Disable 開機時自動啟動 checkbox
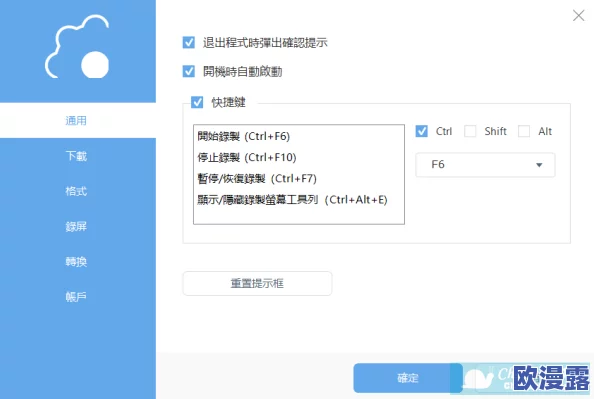The image size is (594, 399). [189, 71]
